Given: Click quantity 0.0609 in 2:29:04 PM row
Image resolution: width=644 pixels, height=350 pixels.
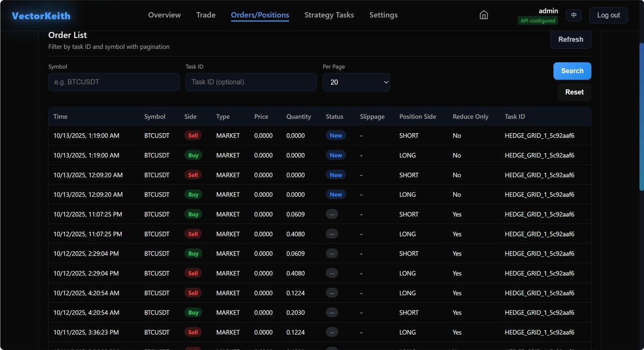Looking at the screenshot, I should click(x=296, y=253).
